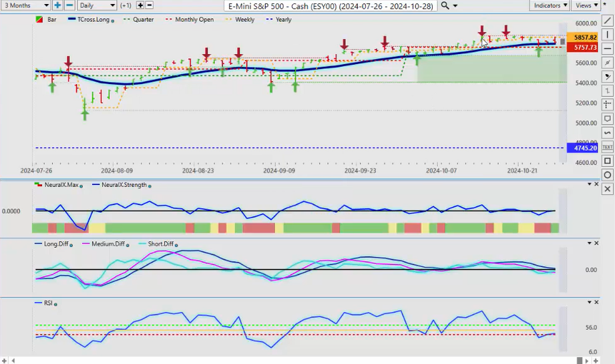Open the 3 Months range dropdown
615x364 pixels.
(26, 5)
